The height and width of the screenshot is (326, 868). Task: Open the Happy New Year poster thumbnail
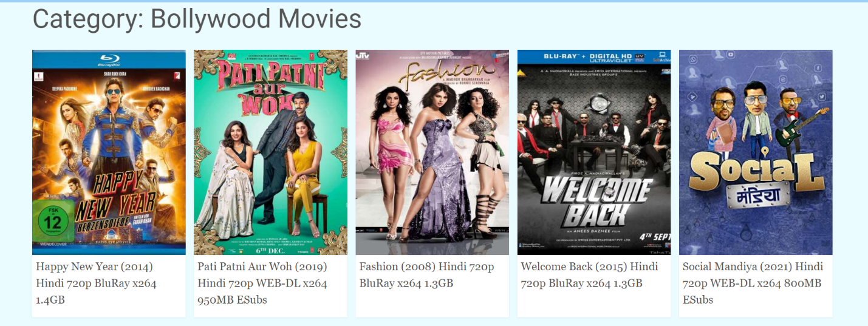tap(109, 152)
